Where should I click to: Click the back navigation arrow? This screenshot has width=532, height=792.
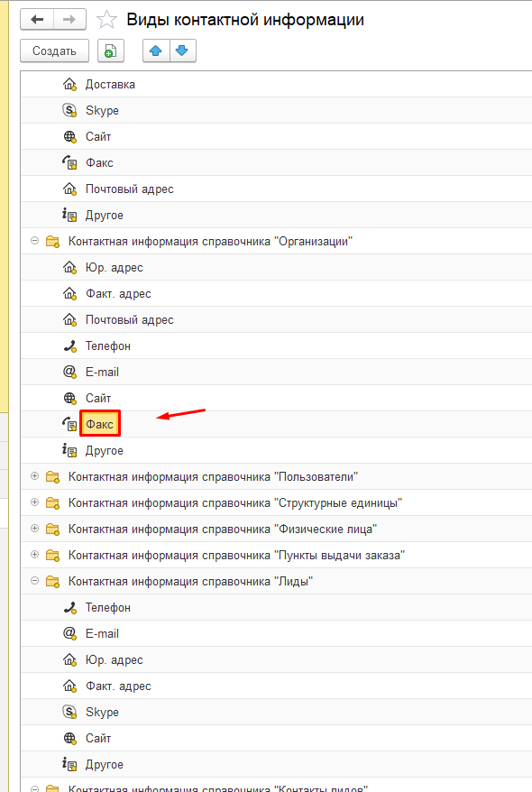[37, 20]
